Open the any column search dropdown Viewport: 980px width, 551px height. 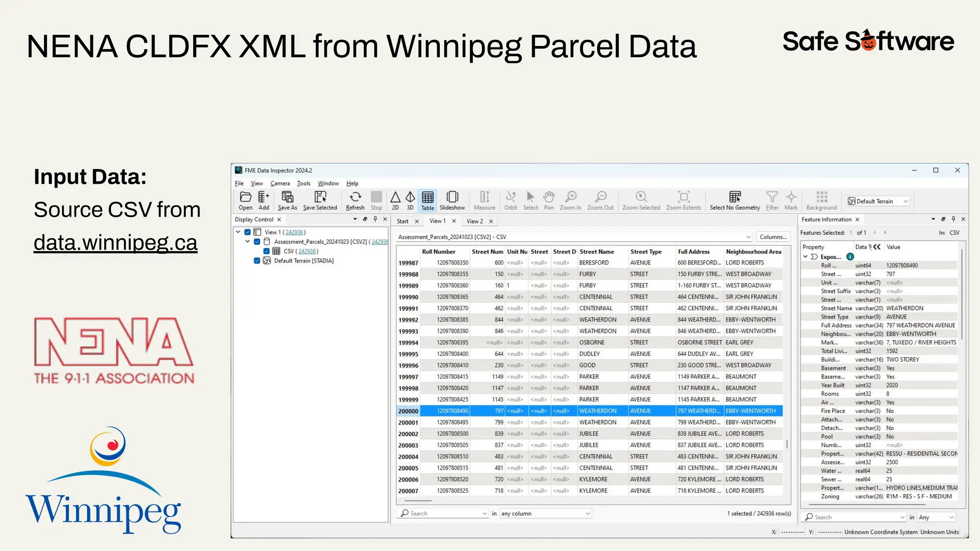click(x=546, y=513)
